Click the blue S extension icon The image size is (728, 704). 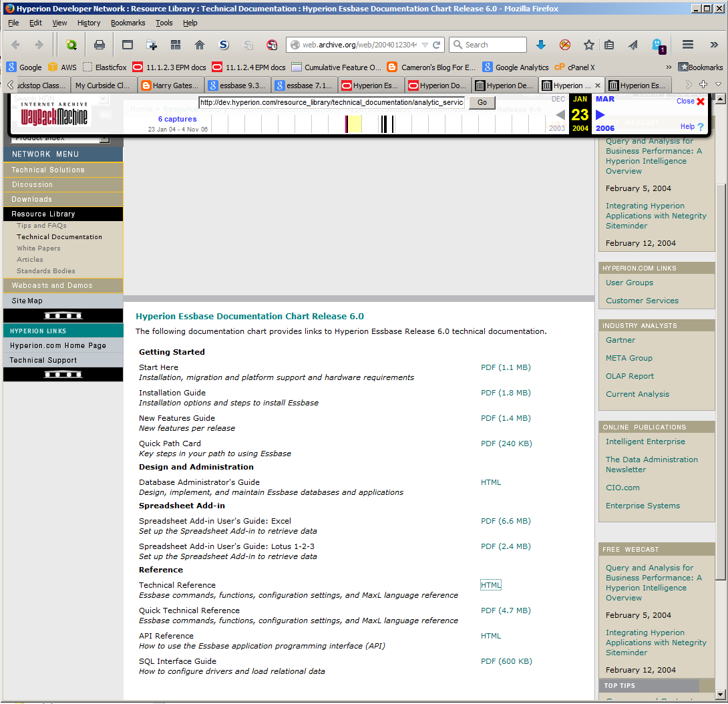(x=224, y=45)
